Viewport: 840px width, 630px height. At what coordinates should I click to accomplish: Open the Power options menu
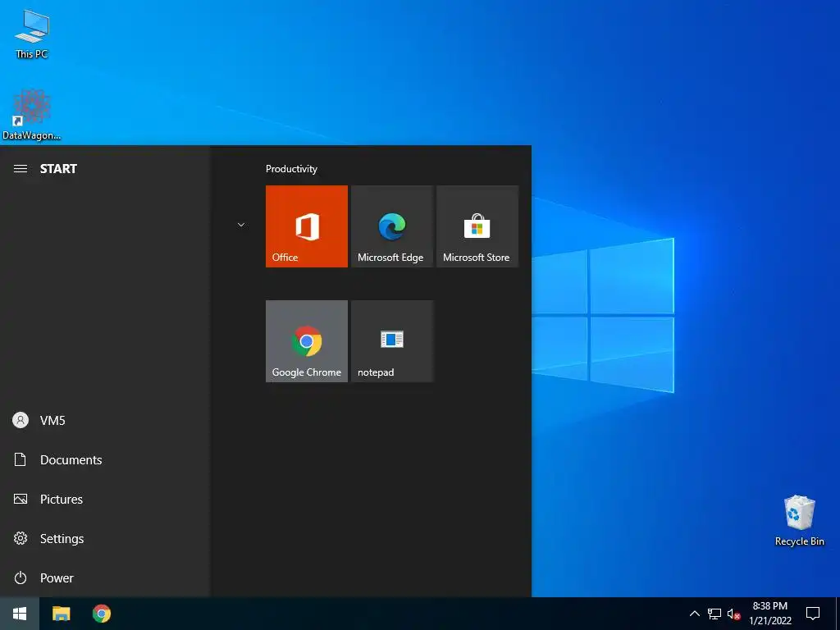click(105, 578)
